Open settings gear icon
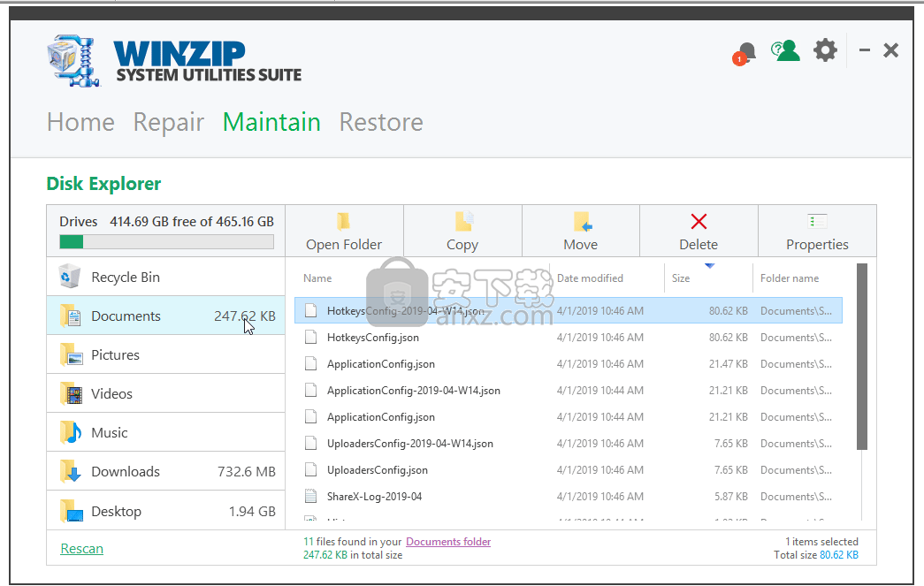This screenshot has width=924, height=586. pyautogui.click(x=825, y=50)
